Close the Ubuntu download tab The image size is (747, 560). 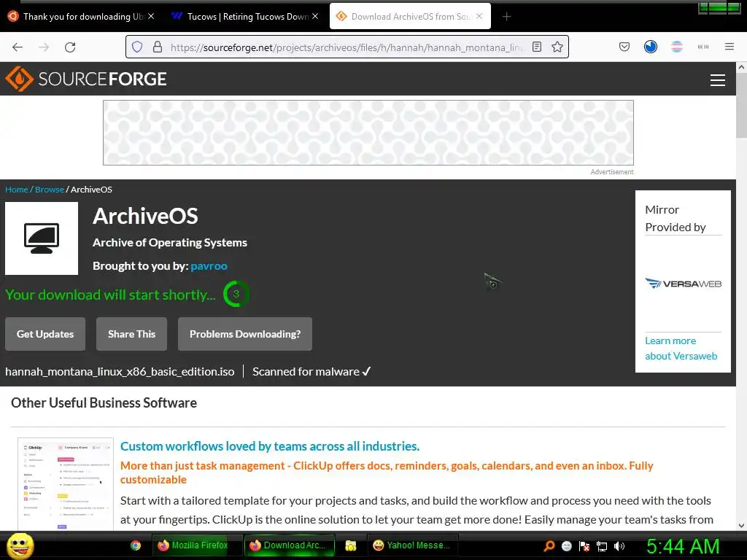[151, 16]
